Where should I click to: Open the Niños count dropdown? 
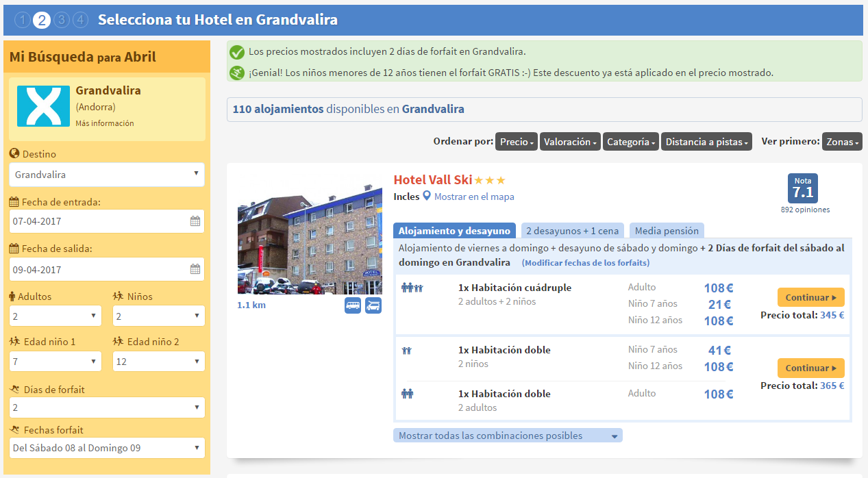[x=158, y=316]
